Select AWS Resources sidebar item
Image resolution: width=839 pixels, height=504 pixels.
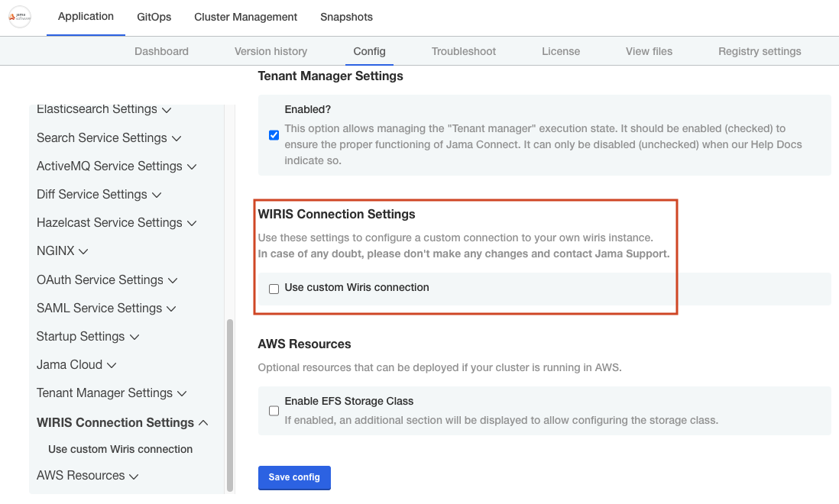(80, 476)
